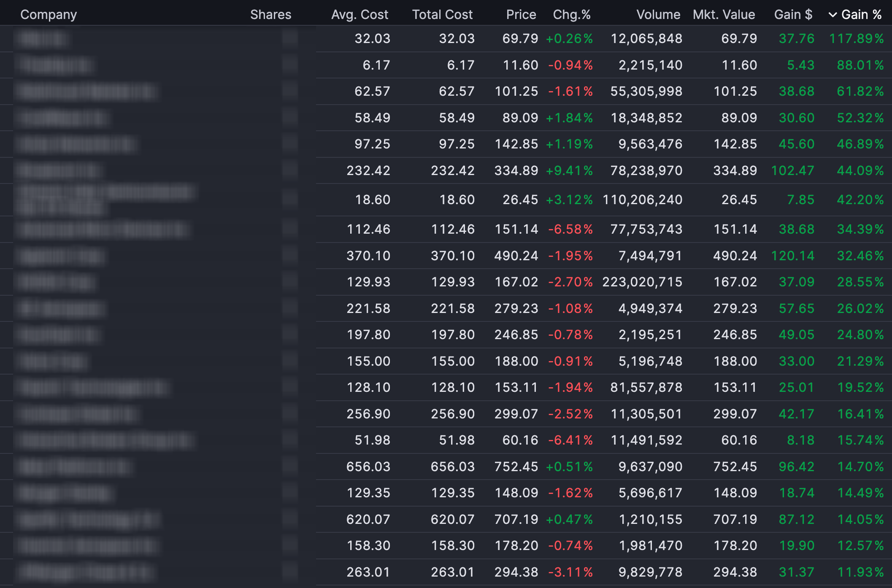The width and height of the screenshot is (892, 588).
Task: Select the row priced at 752.45
Action: coord(516,467)
